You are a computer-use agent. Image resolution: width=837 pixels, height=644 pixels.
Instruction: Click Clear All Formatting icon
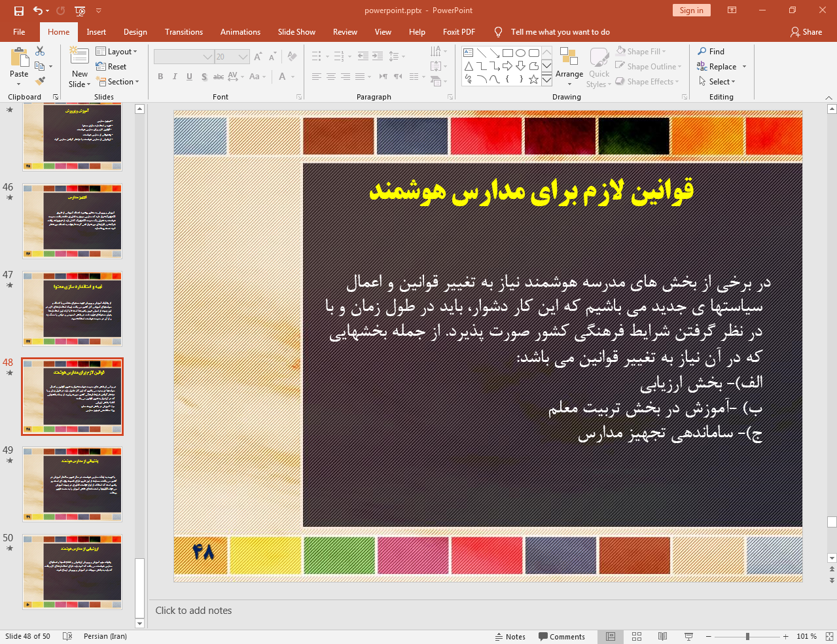[292, 57]
